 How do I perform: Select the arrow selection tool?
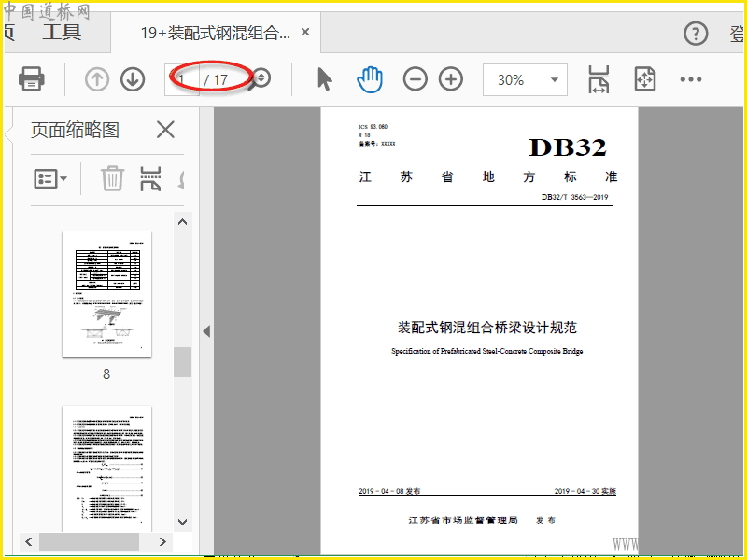coord(324,79)
